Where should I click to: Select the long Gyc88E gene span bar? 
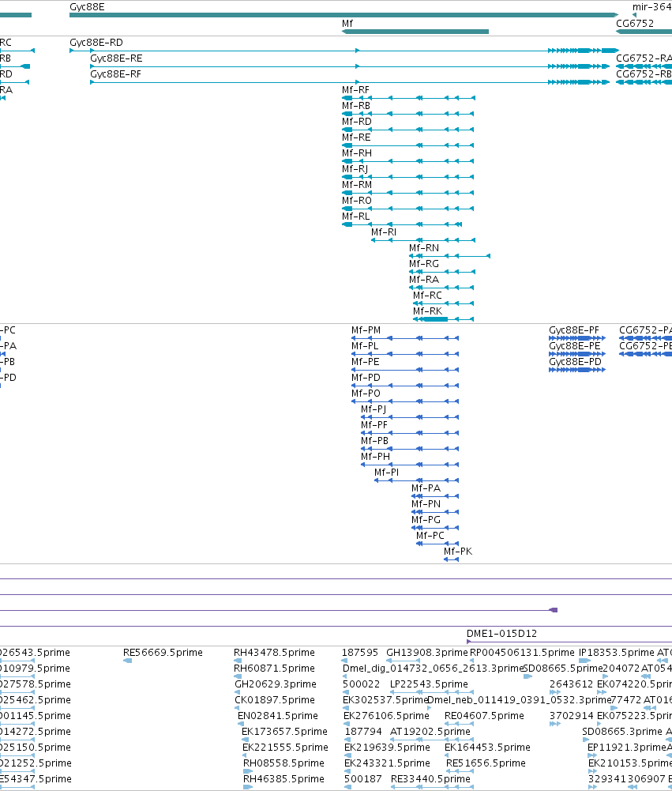click(x=344, y=15)
